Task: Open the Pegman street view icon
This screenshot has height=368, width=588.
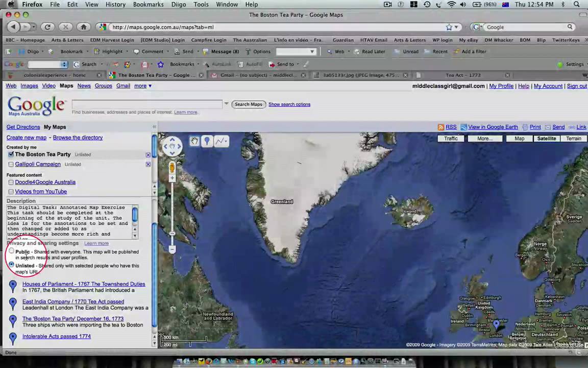Action: click(x=172, y=168)
